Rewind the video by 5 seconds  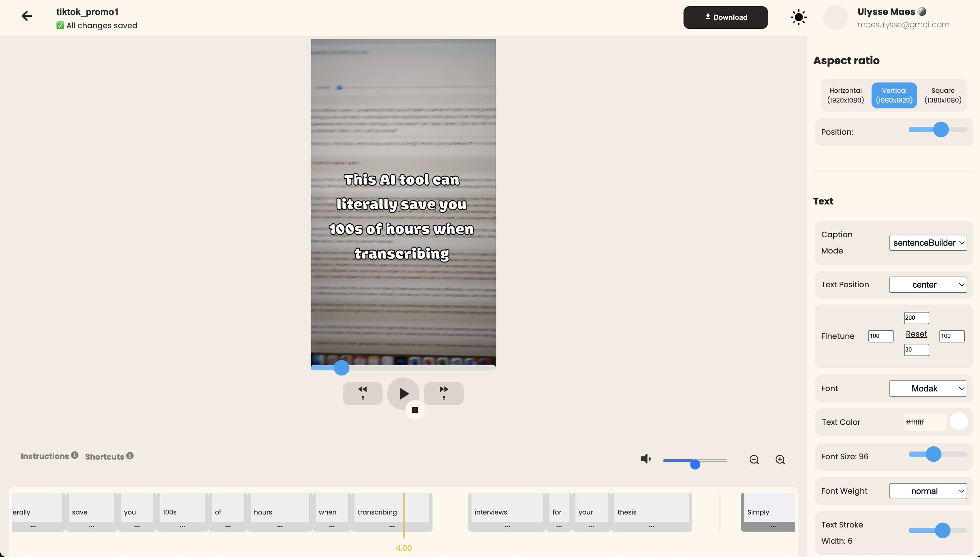pyautogui.click(x=362, y=393)
